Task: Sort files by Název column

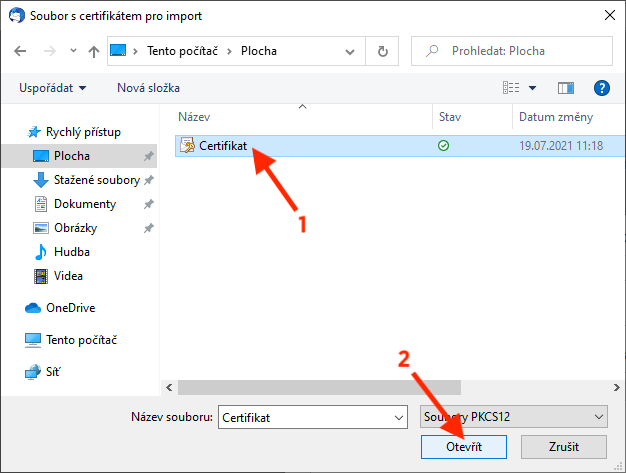Action: click(195, 118)
